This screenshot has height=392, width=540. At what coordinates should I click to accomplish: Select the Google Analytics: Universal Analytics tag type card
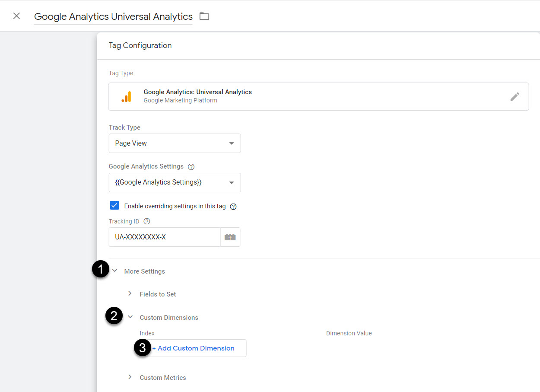(318, 96)
